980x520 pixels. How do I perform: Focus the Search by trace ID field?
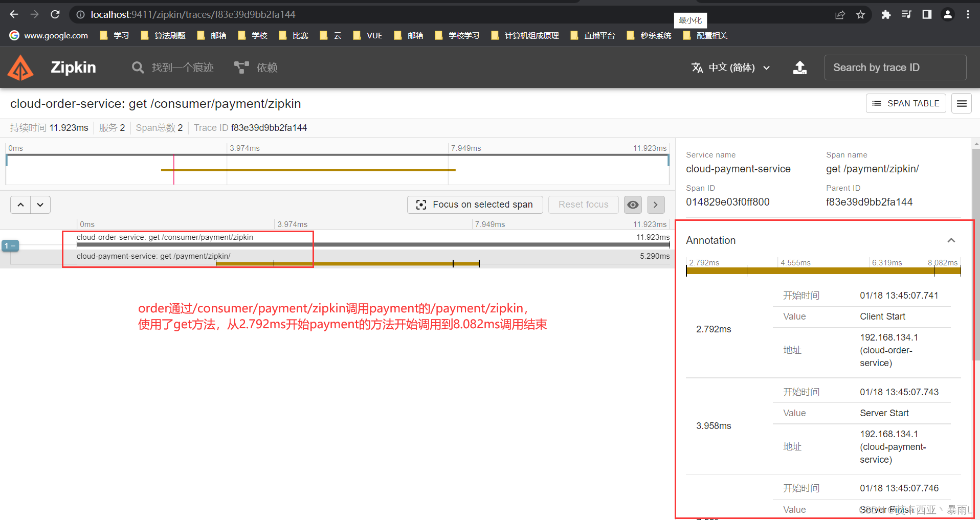click(x=895, y=67)
